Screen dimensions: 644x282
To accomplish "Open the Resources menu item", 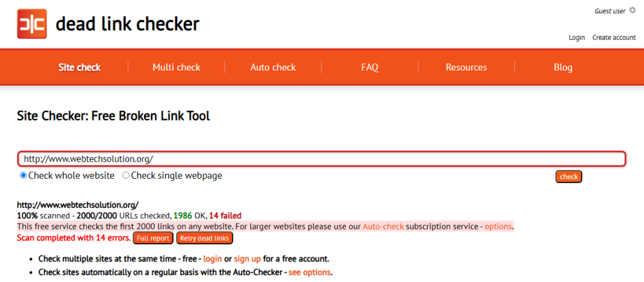I will click(467, 67).
